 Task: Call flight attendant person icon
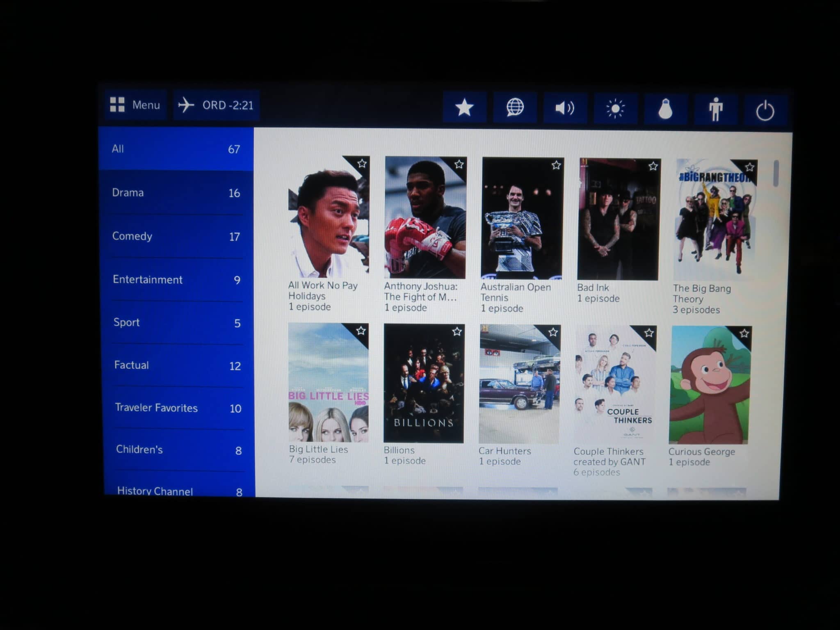pos(716,110)
